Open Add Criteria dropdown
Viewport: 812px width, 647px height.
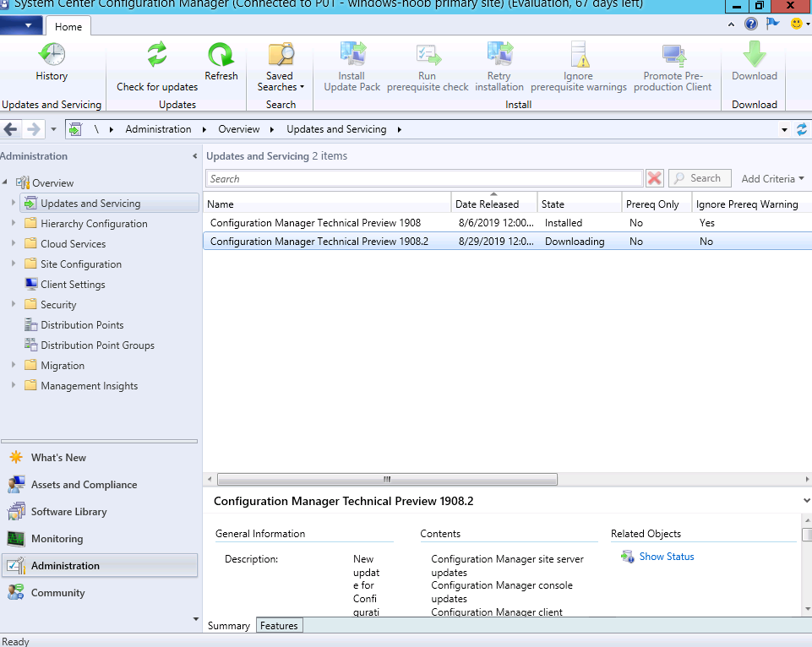tap(772, 178)
